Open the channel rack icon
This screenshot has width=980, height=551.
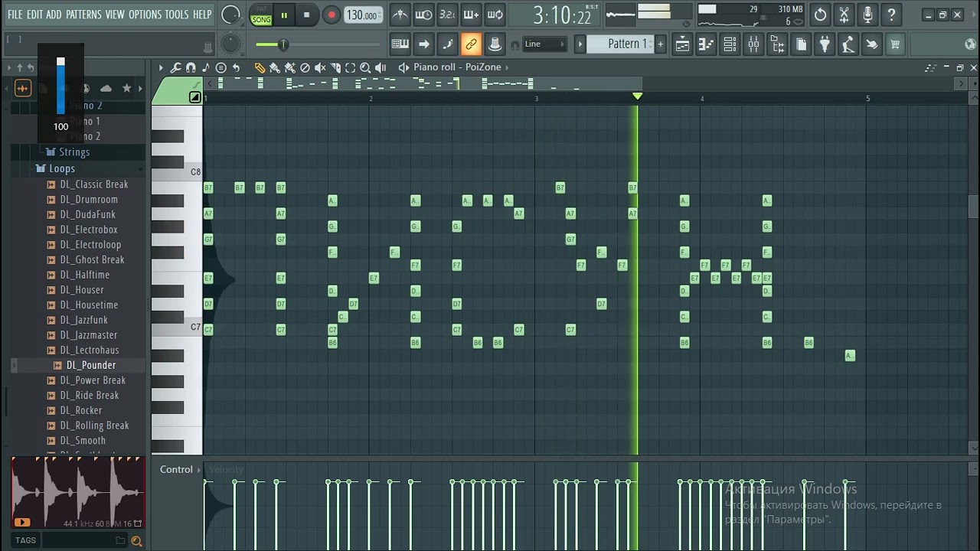point(730,44)
